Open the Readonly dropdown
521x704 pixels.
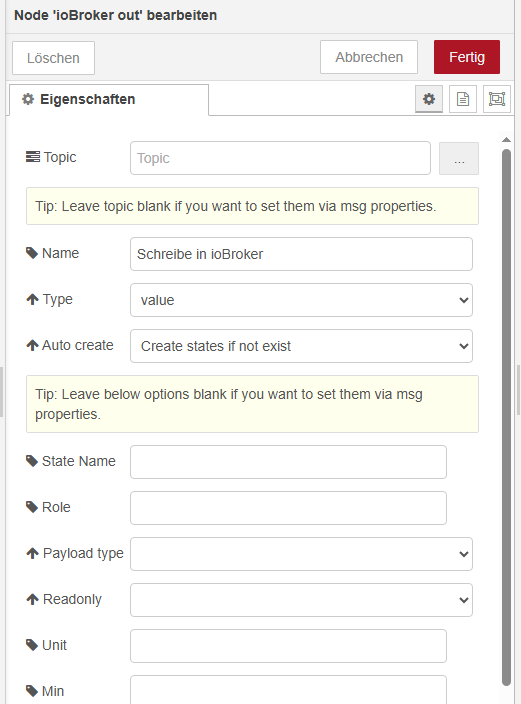tap(301, 600)
